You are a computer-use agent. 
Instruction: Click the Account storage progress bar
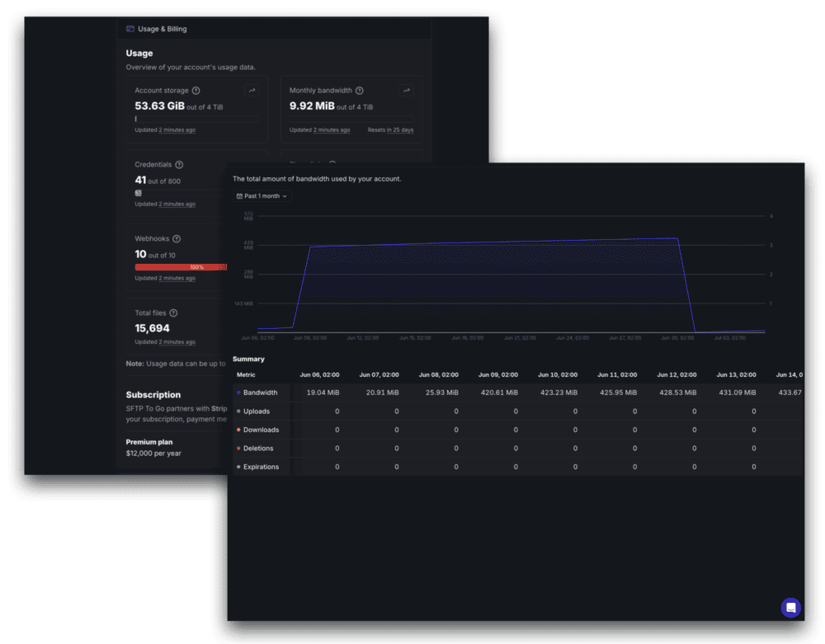(x=197, y=119)
